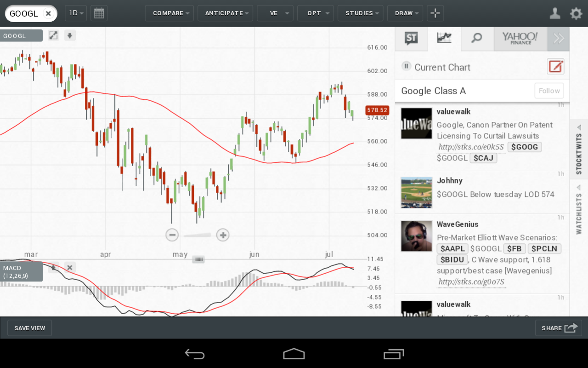
Task: Click the GOOGL chart panel label
Action: (21, 36)
